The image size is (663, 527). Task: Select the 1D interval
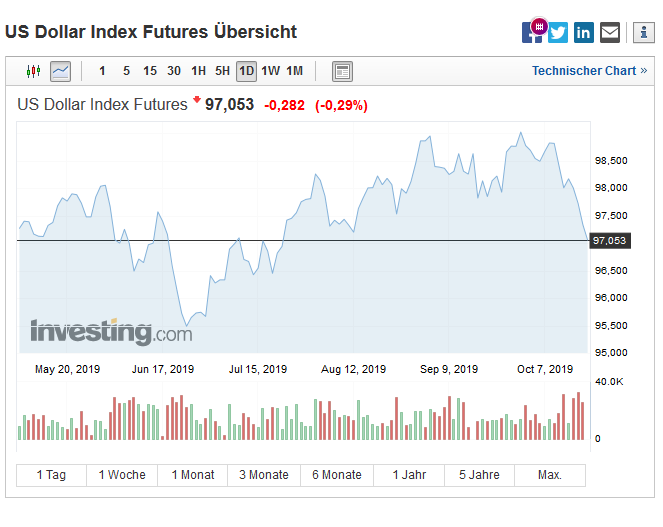tap(246, 71)
